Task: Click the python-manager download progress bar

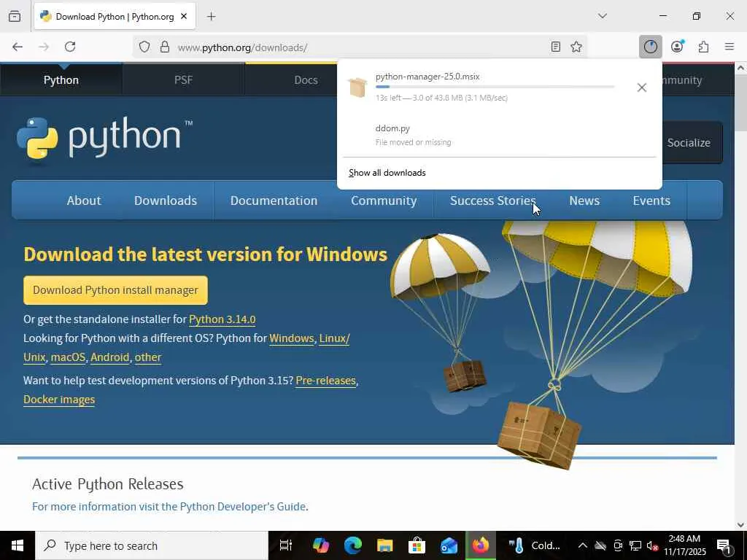Action: (x=495, y=87)
